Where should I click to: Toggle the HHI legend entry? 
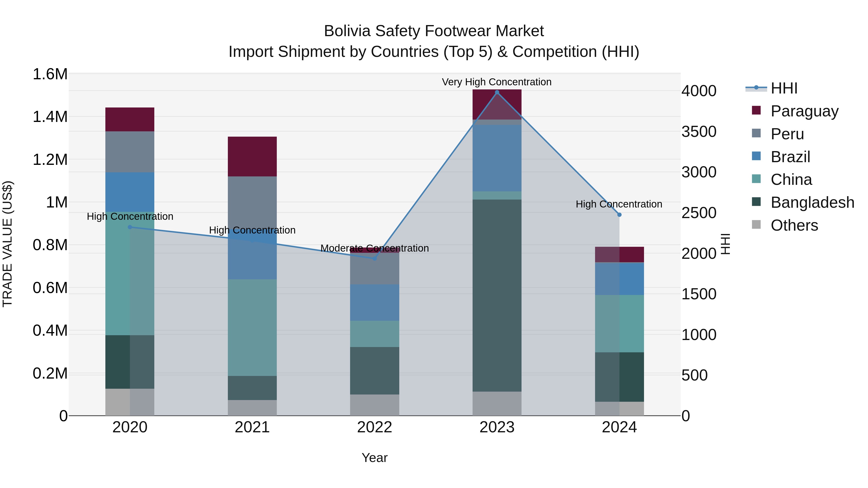click(x=772, y=88)
